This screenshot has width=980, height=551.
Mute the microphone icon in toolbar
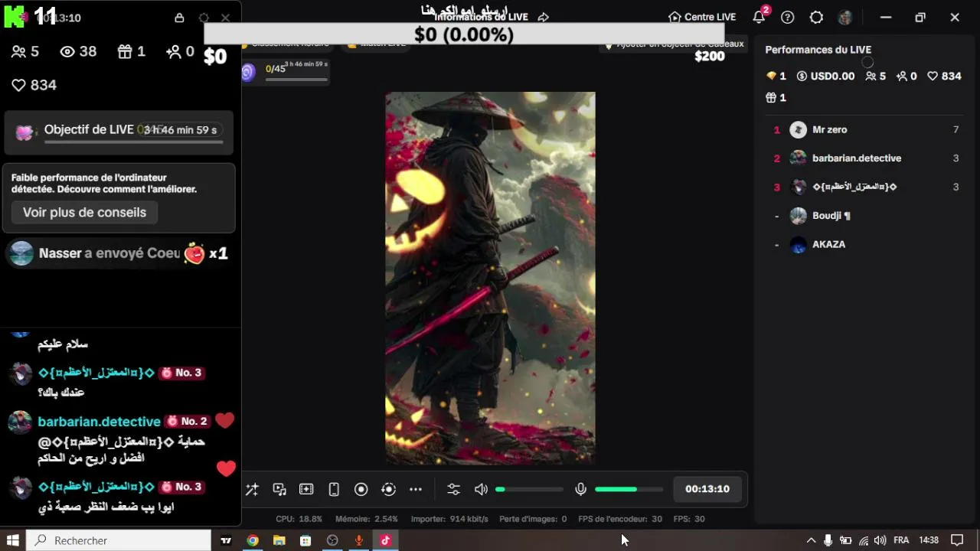581,489
